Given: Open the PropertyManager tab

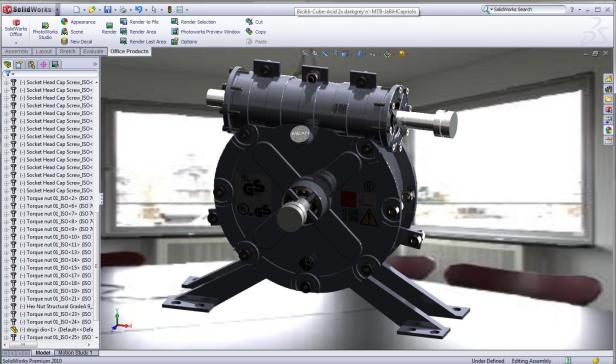Looking at the screenshot, I should (19, 64).
